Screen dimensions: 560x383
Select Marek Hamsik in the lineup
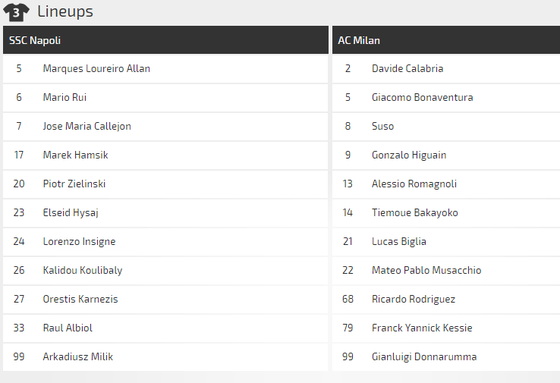pyautogui.click(x=75, y=155)
